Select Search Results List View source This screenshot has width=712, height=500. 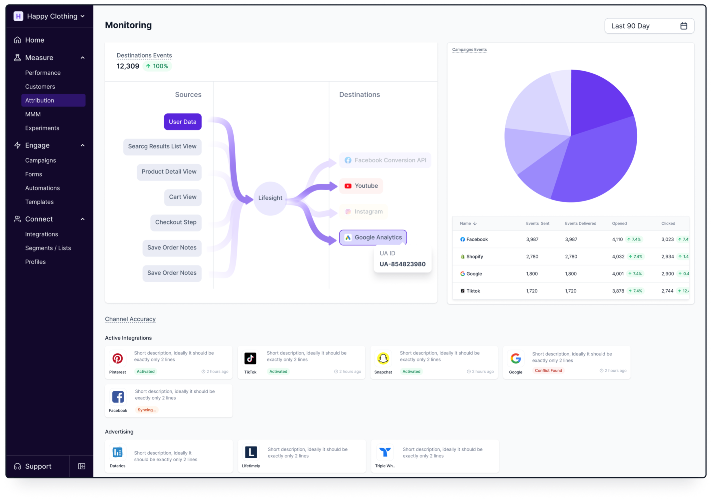coord(162,147)
